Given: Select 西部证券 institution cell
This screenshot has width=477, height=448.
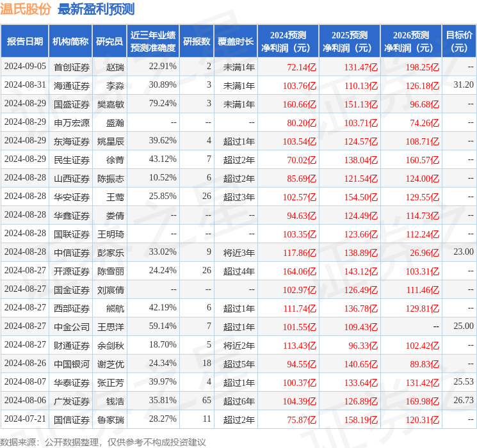Looking at the screenshot, I should tap(72, 308).
